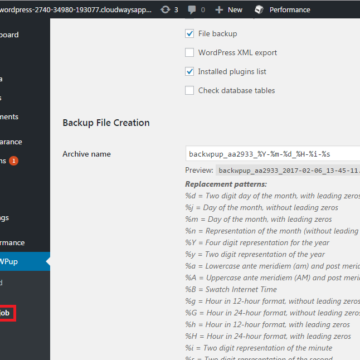This screenshot has height=360, width=360.
Task: Click into the Archive name text field
Action: tap(273, 154)
